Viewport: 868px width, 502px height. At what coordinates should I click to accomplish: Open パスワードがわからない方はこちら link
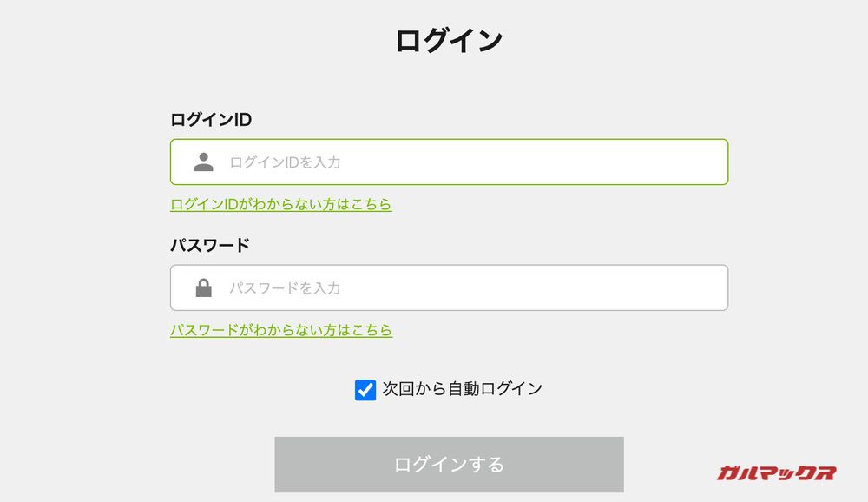(280, 330)
